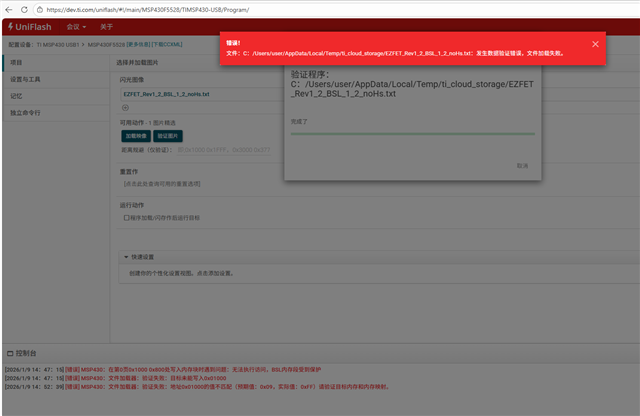This screenshot has height=416, width=640.
Task: Click the green progress bar in dialog
Action: 413,133
